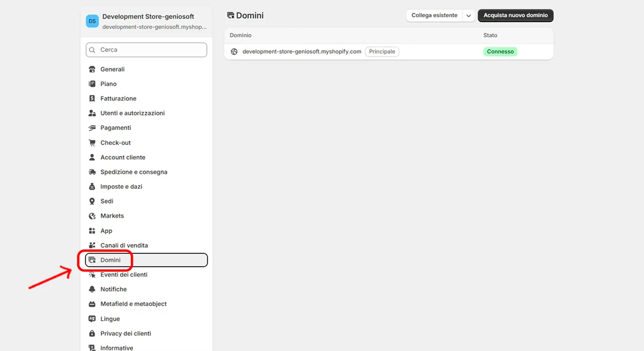Go to Utenti e autorizzazioni
The height and width of the screenshot is (351, 644).
(x=132, y=113)
